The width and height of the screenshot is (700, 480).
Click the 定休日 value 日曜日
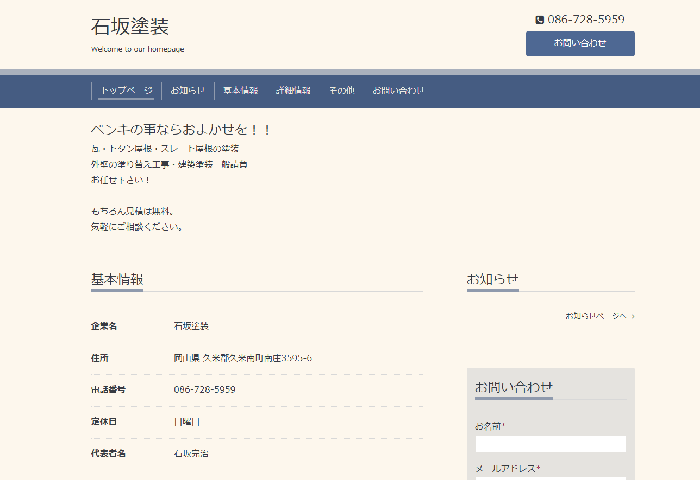point(187,422)
